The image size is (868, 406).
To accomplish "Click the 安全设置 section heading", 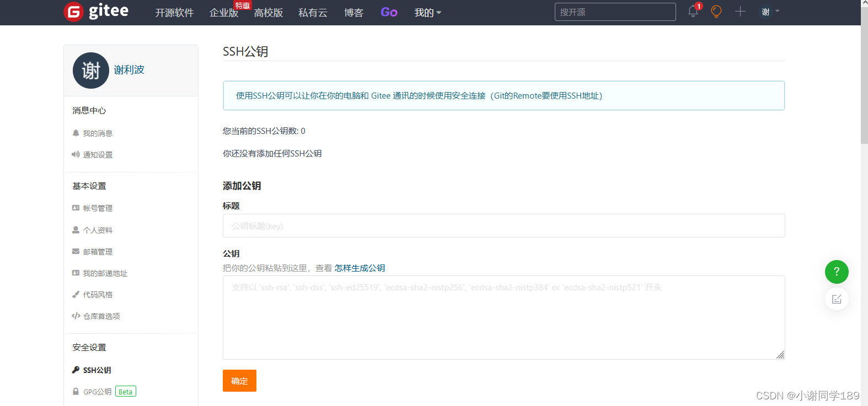I will [x=89, y=348].
